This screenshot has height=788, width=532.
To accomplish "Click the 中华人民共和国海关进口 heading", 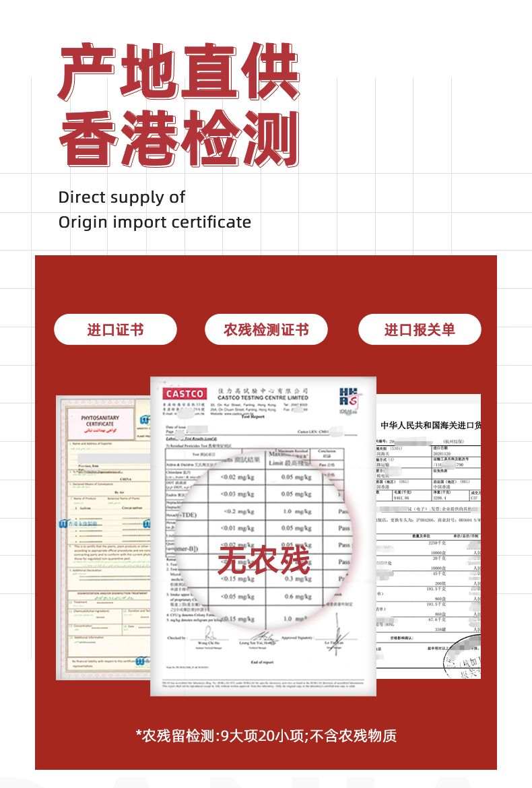I will 430,425.
